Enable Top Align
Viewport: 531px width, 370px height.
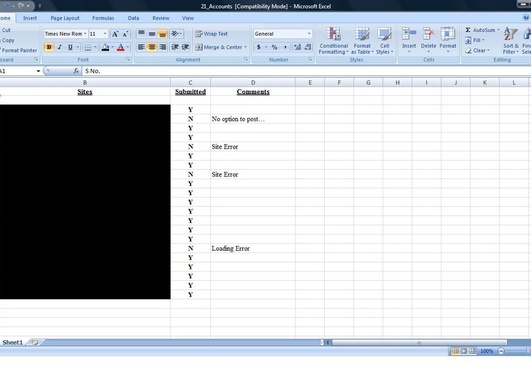pos(141,34)
